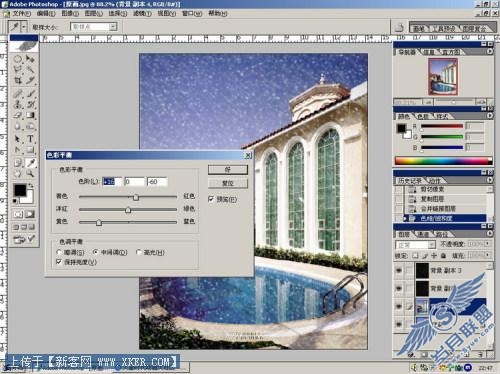Viewport: 500px width, 374px height.
Task: Open the 图像(I) menu
Action: [x=70, y=14]
